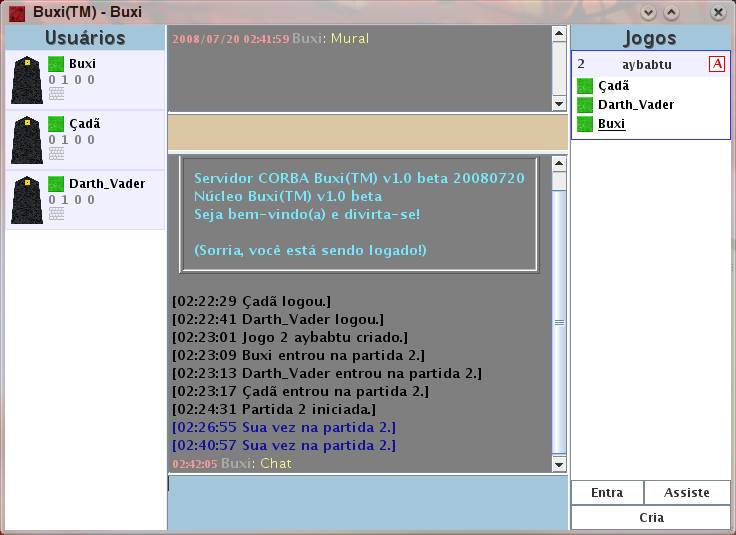Click green status square next to Çadã in Usuários

tap(56, 124)
